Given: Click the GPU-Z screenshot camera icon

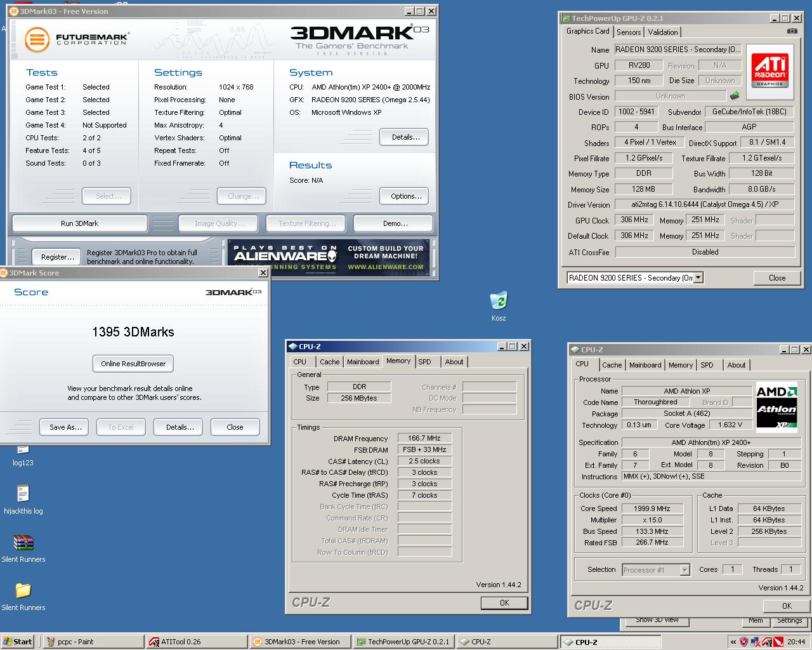Looking at the screenshot, I should click(792, 31).
